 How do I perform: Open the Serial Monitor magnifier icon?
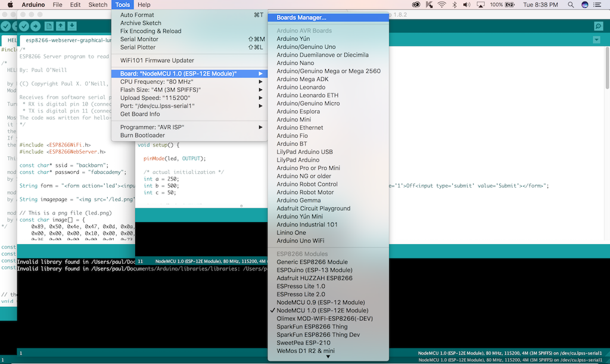coord(598,26)
